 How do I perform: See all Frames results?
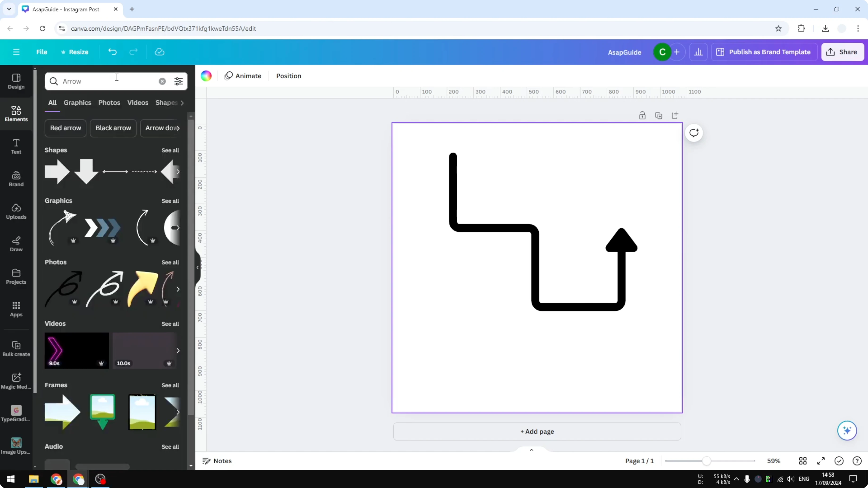point(170,385)
